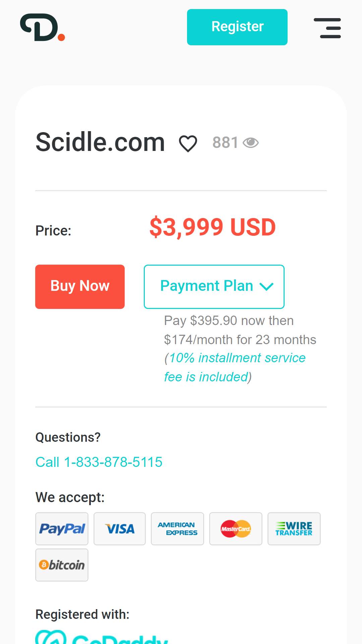The image size is (362, 644).
Task: Click the Register button
Action: tap(237, 27)
